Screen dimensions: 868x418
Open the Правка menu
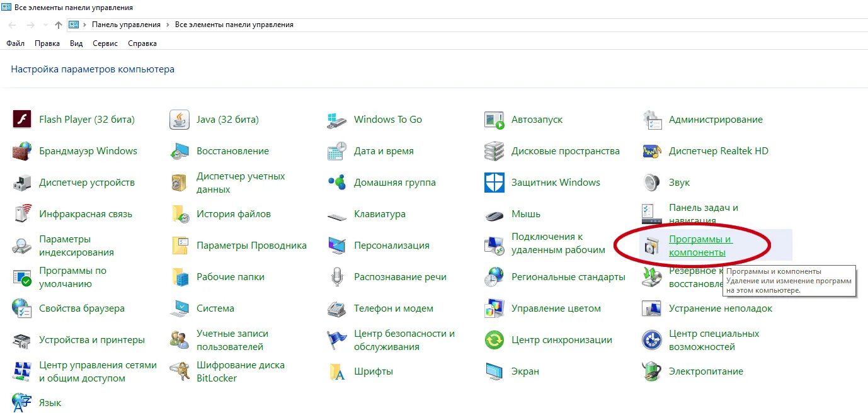(47, 43)
